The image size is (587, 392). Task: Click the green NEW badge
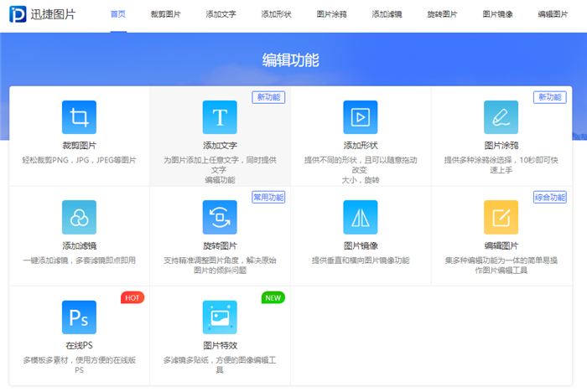(x=273, y=297)
